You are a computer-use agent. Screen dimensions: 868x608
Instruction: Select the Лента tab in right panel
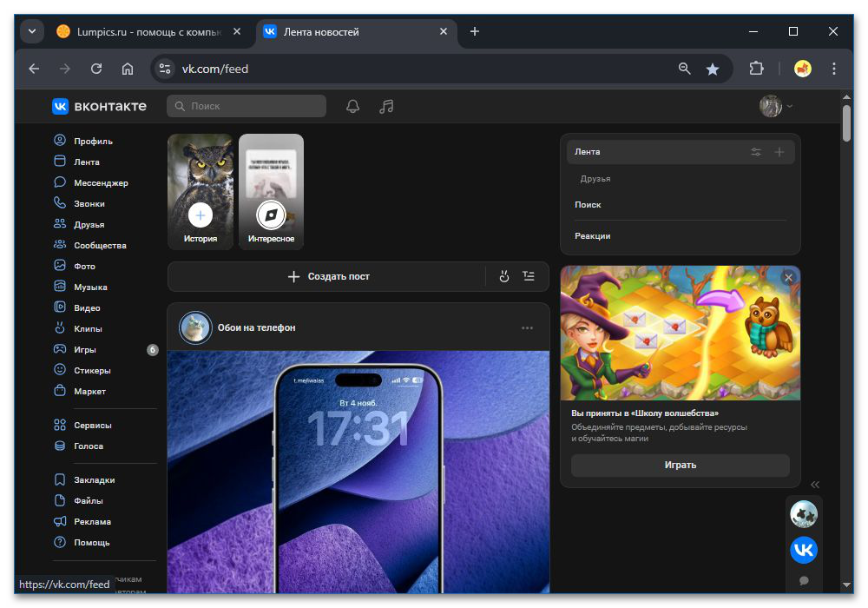(681, 152)
